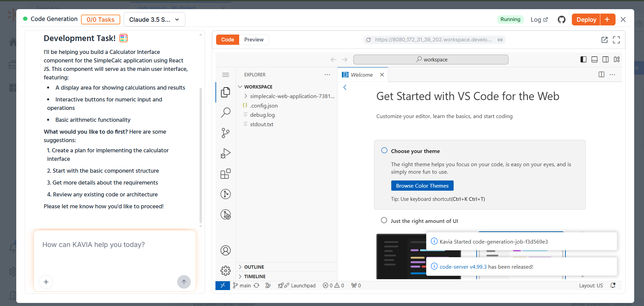Click the chat panel scrollbar
Viewport: 644px width, 306px height.
pos(201,155)
